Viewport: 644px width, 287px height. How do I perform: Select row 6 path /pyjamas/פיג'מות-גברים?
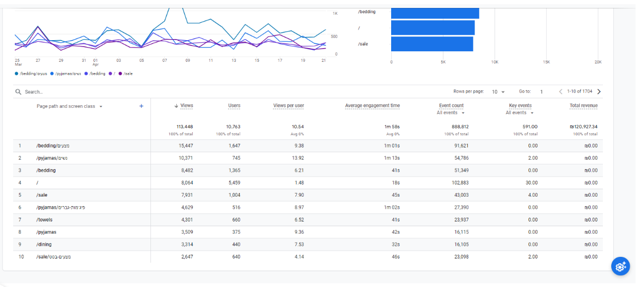click(x=61, y=207)
